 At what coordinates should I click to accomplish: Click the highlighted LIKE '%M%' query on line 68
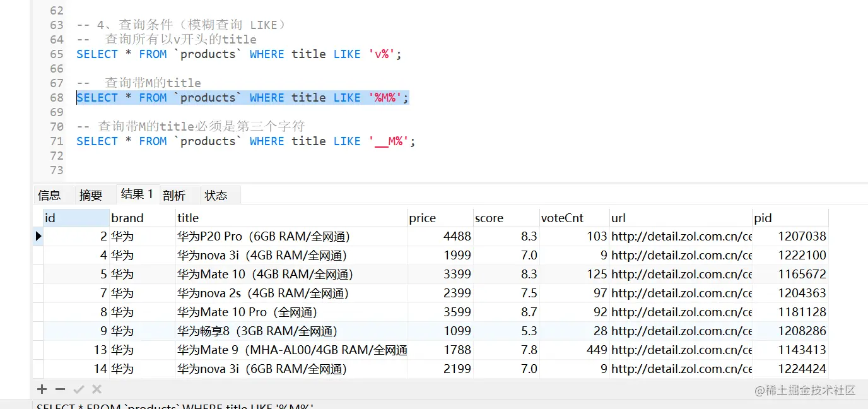point(243,98)
